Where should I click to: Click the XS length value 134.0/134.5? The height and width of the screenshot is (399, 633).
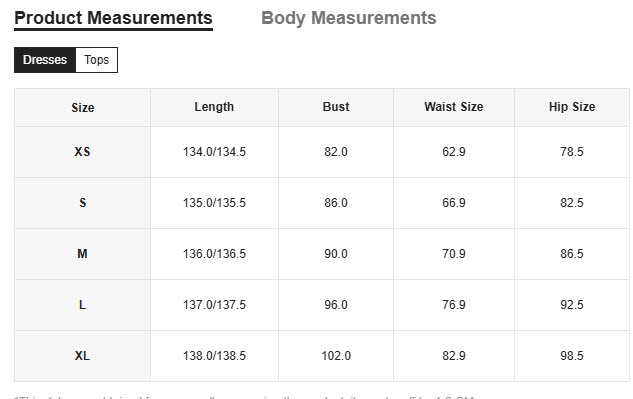tap(214, 152)
